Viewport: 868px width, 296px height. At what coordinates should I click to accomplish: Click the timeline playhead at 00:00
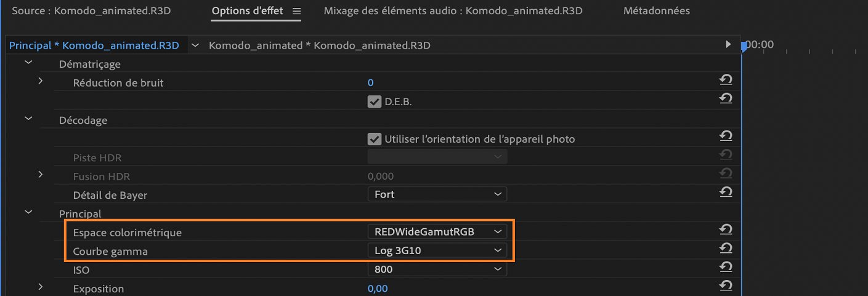coord(745,46)
